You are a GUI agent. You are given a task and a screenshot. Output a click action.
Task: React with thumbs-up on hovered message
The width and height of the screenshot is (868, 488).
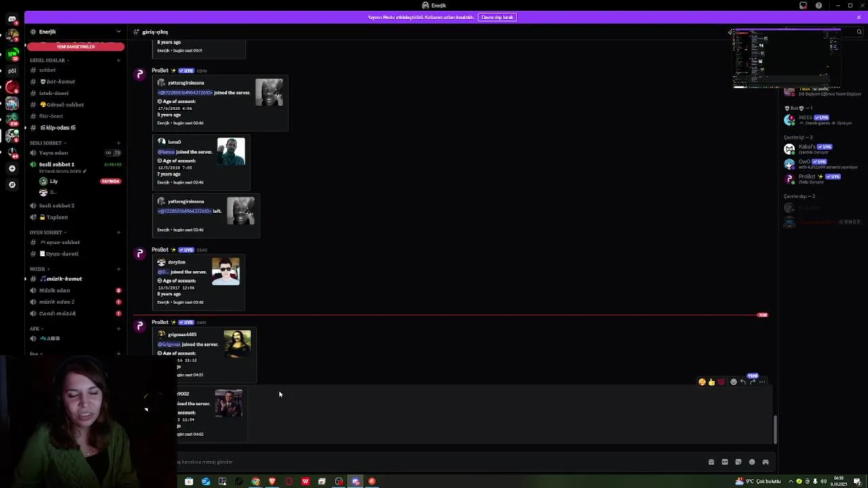711,382
